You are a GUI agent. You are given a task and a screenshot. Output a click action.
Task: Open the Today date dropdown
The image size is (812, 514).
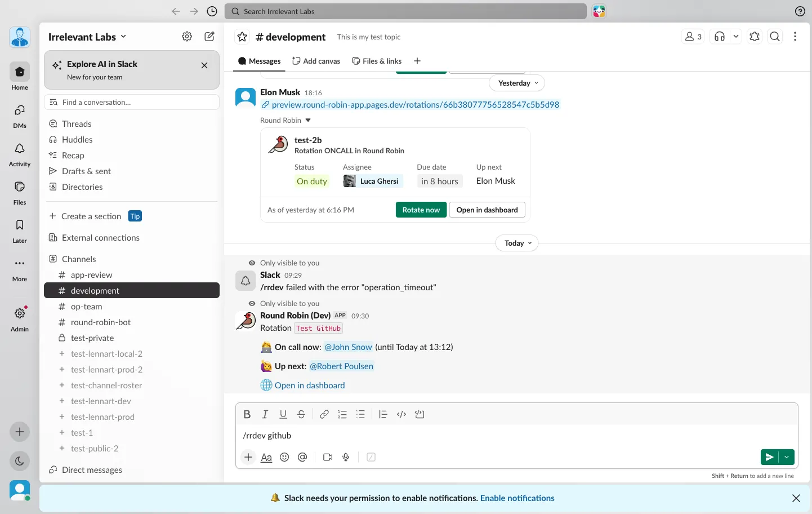517,243
